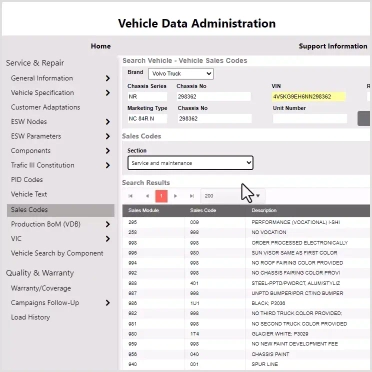Jump to last results page
Viewport: 372px width, 372px height.
tap(192, 196)
